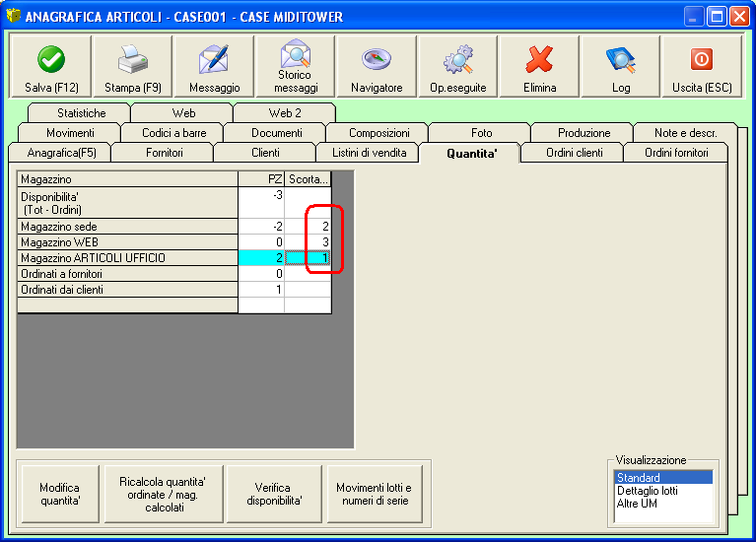Minimize the Anagrafica Articoli window
756x542 pixels.
(x=694, y=17)
